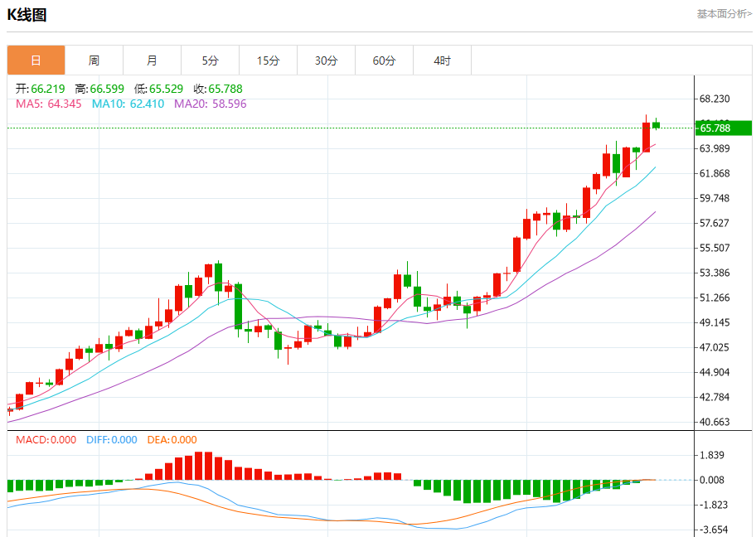Click the 收 closing price value
Image resolution: width=756 pixels, height=537 pixels.
(x=218, y=89)
